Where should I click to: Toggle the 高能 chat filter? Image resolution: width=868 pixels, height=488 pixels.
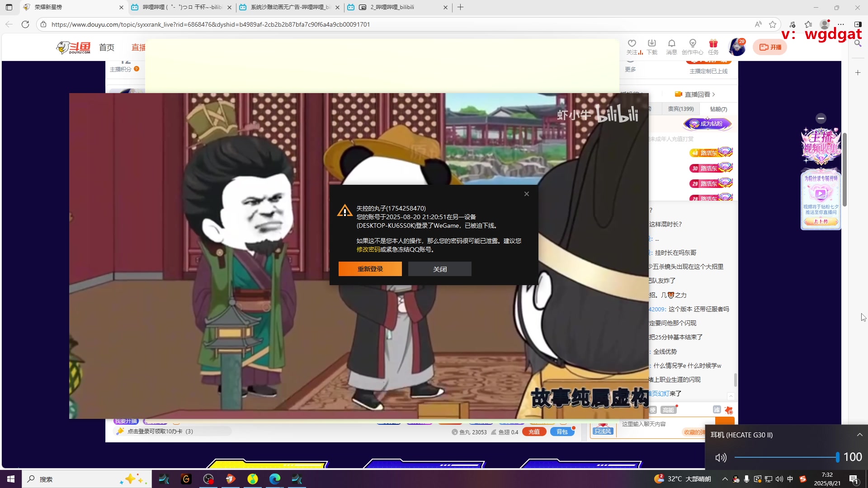(x=668, y=410)
